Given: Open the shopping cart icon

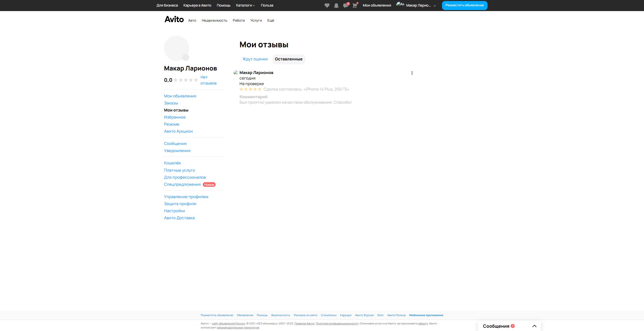Looking at the screenshot, I should (355, 6).
